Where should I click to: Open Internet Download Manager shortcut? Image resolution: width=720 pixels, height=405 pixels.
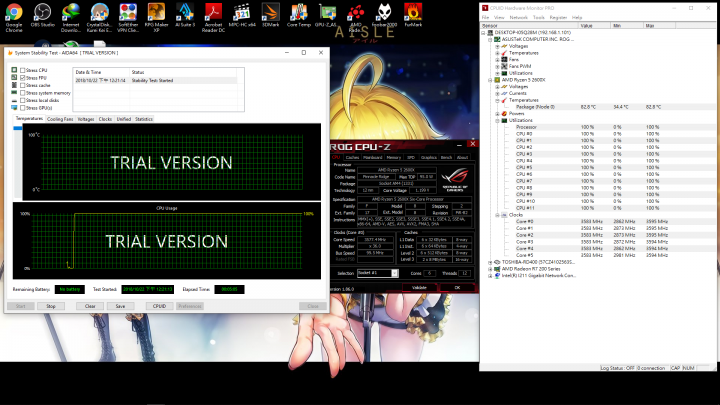(x=71, y=17)
